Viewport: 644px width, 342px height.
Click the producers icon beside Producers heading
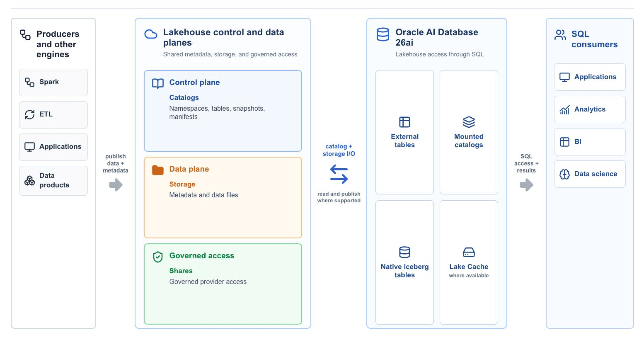coord(26,35)
